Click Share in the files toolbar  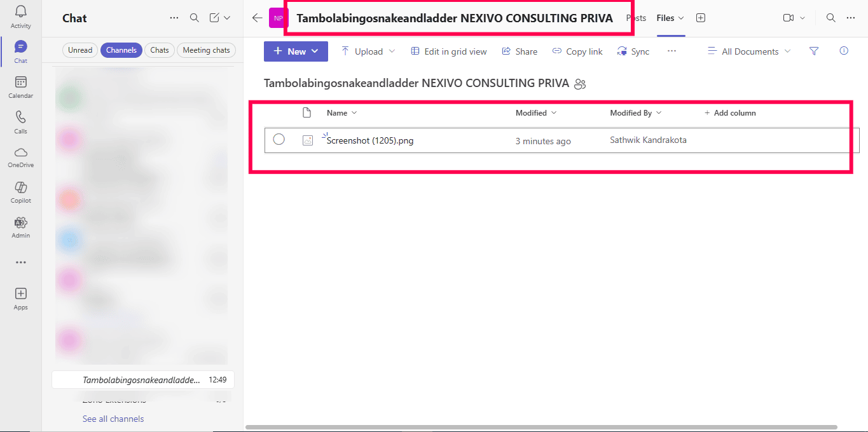520,51
